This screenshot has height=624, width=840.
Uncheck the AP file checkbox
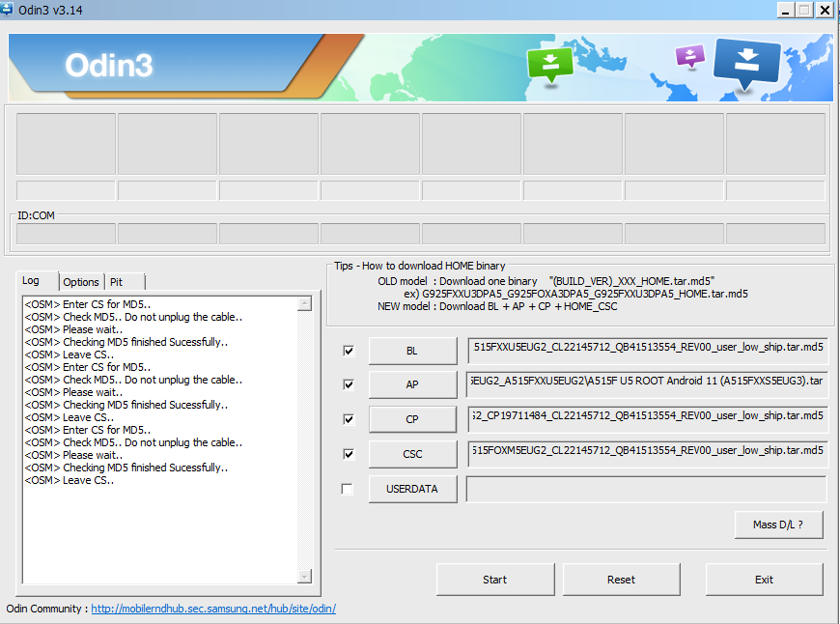tap(349, 384)
